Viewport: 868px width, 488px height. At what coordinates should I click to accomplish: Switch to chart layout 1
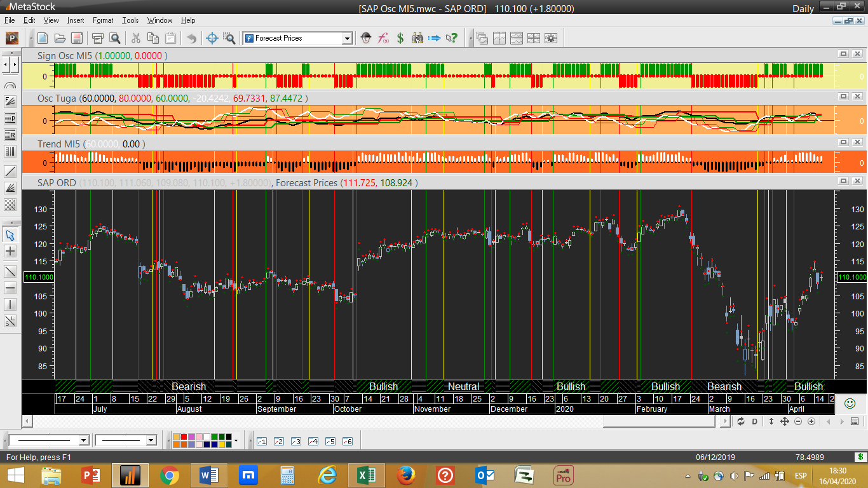coord(262,441)
